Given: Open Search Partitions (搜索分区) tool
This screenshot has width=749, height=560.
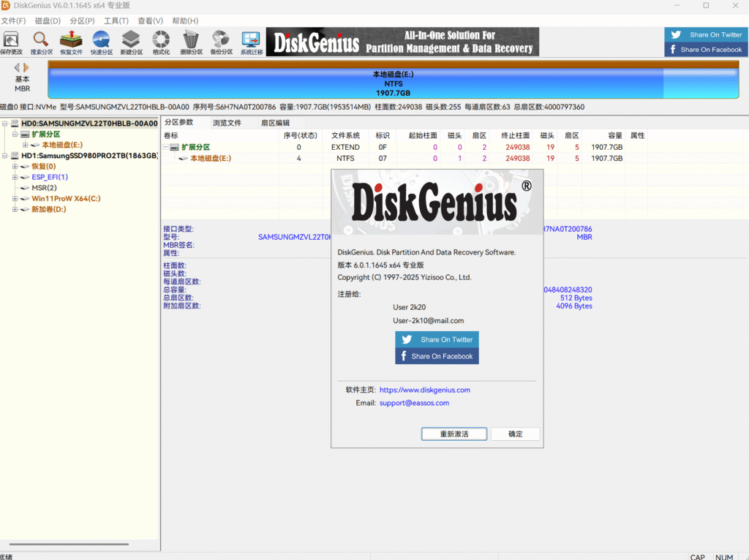Looking at the screenshot, I should click(x=41, y=41).
